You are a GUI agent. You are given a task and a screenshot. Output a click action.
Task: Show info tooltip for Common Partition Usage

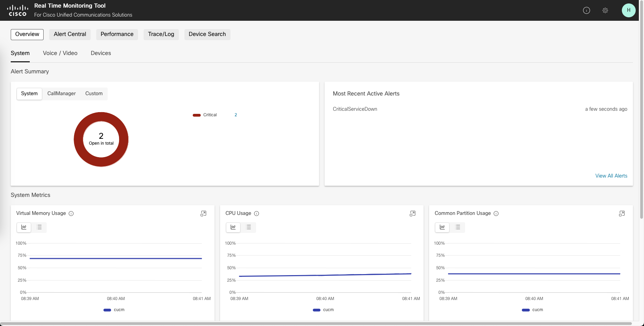(x=496, y=214)
